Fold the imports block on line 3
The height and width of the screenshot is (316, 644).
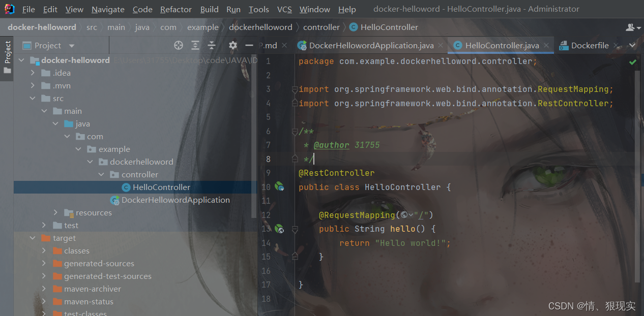click(295, 89)
